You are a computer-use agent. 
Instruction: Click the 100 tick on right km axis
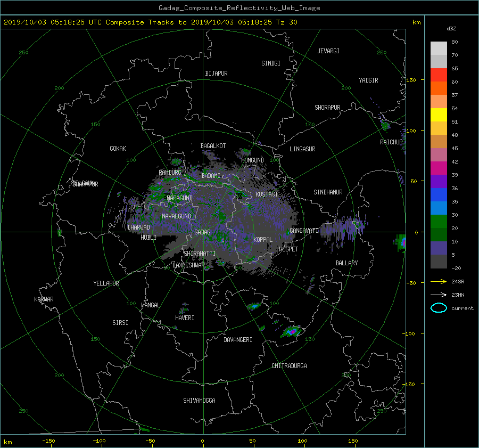pos(411,131)
